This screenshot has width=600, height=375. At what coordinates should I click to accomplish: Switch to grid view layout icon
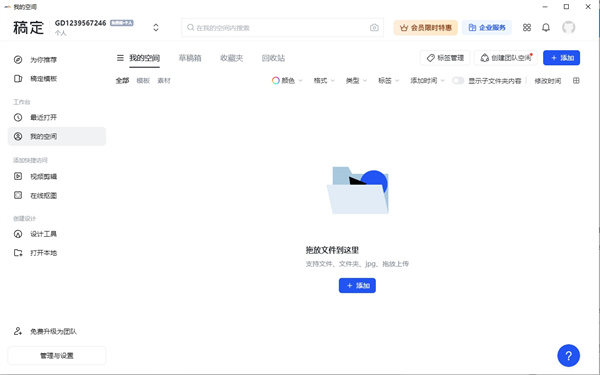576,81
